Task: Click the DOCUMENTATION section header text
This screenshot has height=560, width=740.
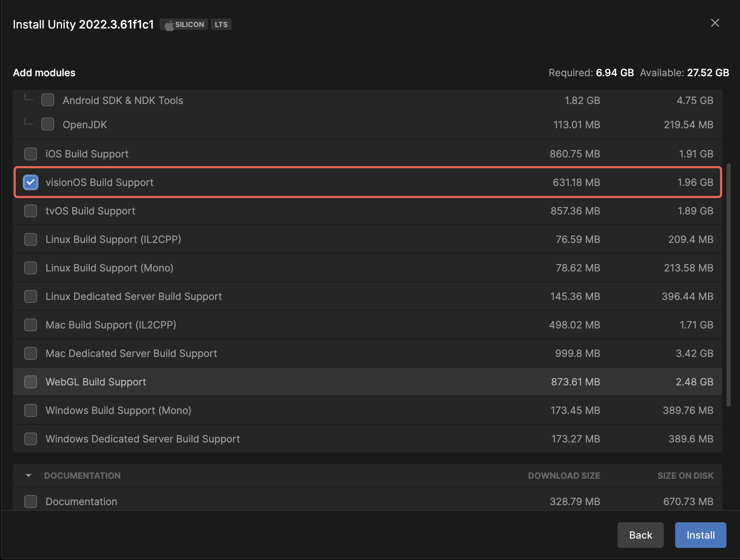Action: pos(82,476)
